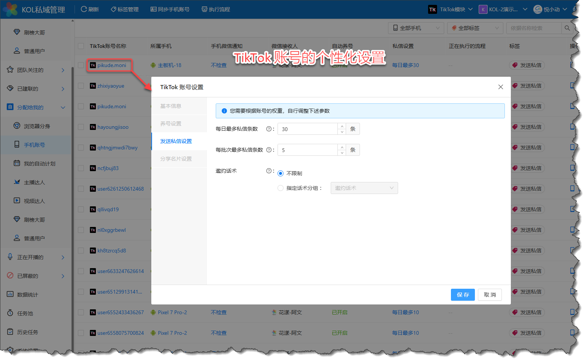Open 数据统计 in the sidebar
The height and width of the screenshot is (364, 588).
[36, 295]
